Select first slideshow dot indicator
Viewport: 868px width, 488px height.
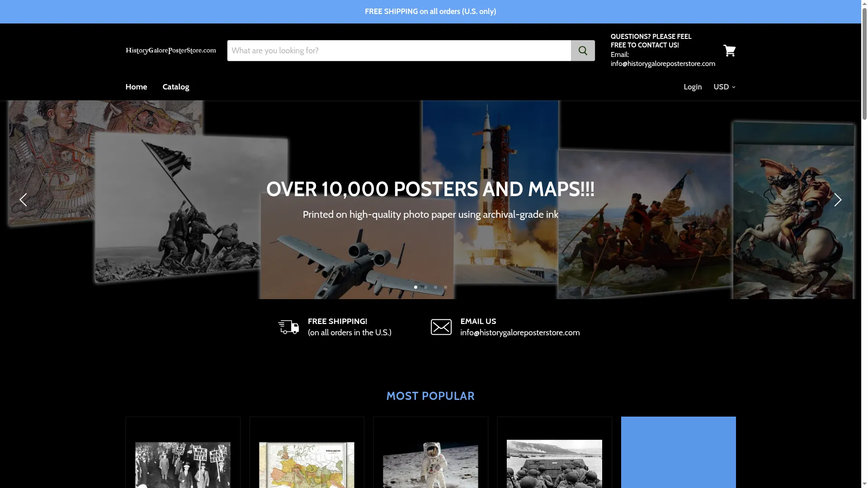pyautogui.click(x=415, y=287)
